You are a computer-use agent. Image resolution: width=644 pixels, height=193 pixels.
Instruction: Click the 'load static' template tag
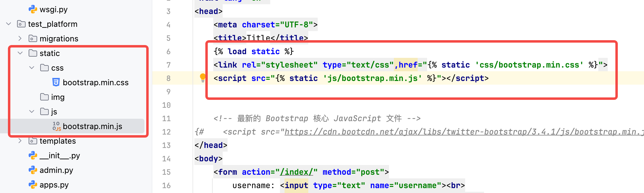coord(254,51)
